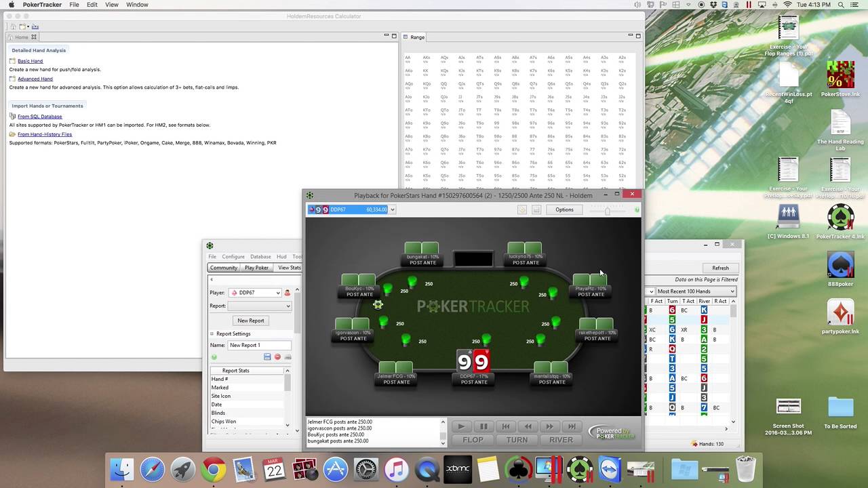Open the PokerStove.lnk desktop icon
The height and width of the screenshot is (488, 868).
840,79
